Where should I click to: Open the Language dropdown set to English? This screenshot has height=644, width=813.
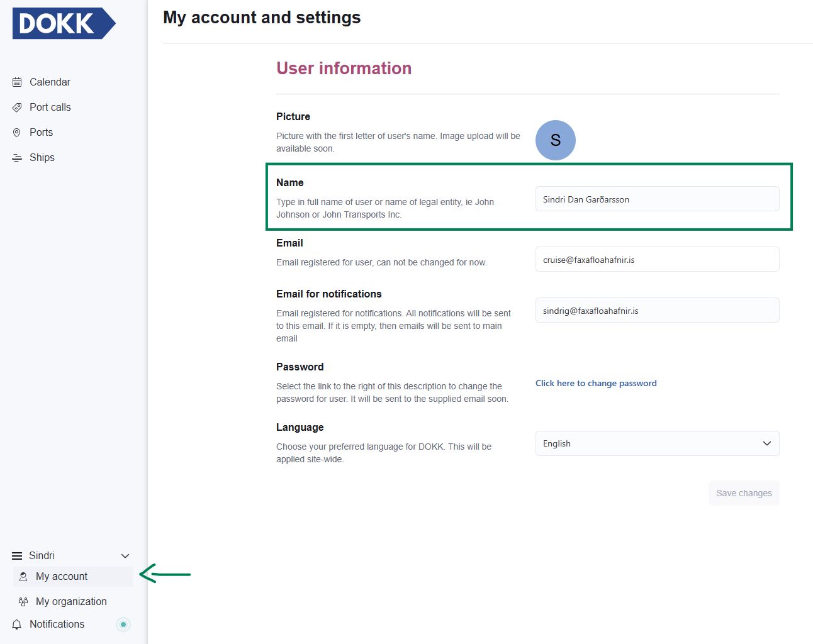[x=657, y=443]
